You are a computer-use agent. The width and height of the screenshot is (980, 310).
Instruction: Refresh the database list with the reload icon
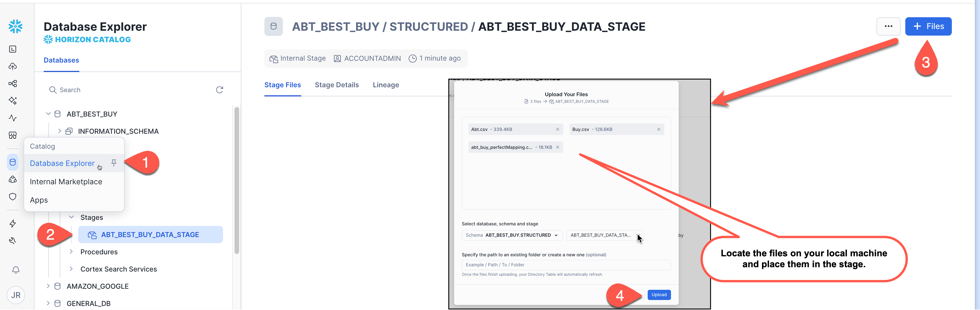point(220,90)
